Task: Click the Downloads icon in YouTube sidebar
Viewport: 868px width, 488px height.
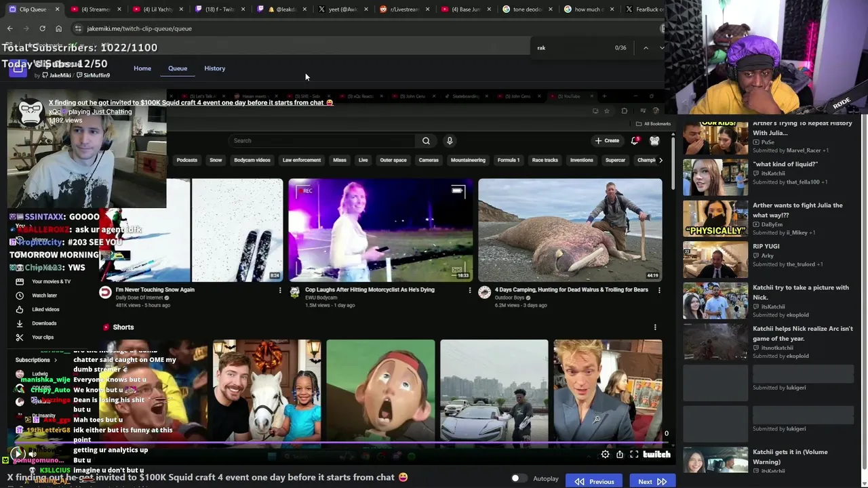Action: (20, 323)
